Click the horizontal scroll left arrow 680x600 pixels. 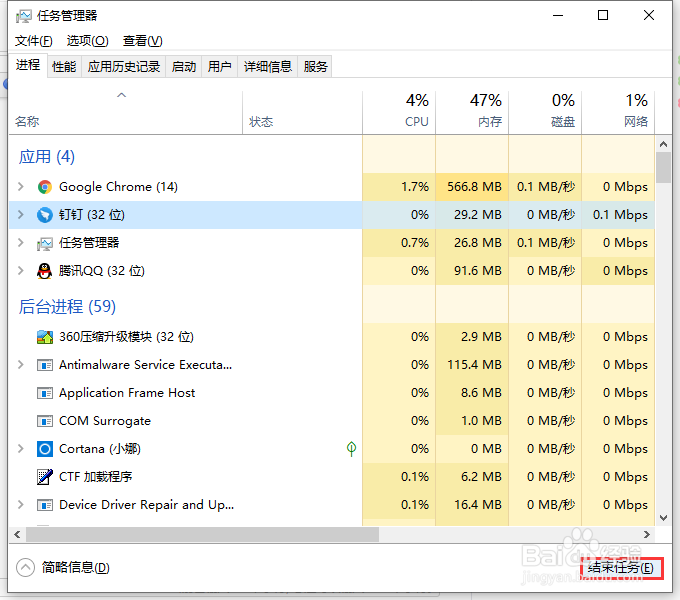(17, 535)
